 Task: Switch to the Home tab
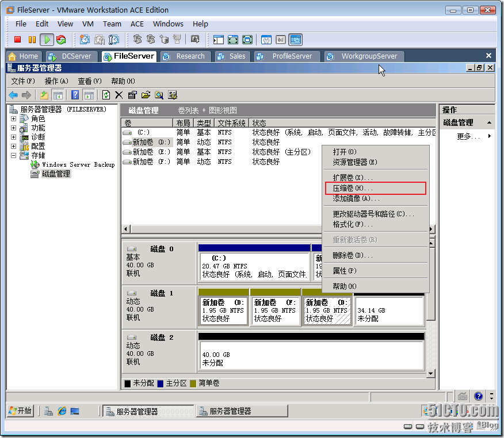point(24,56)
